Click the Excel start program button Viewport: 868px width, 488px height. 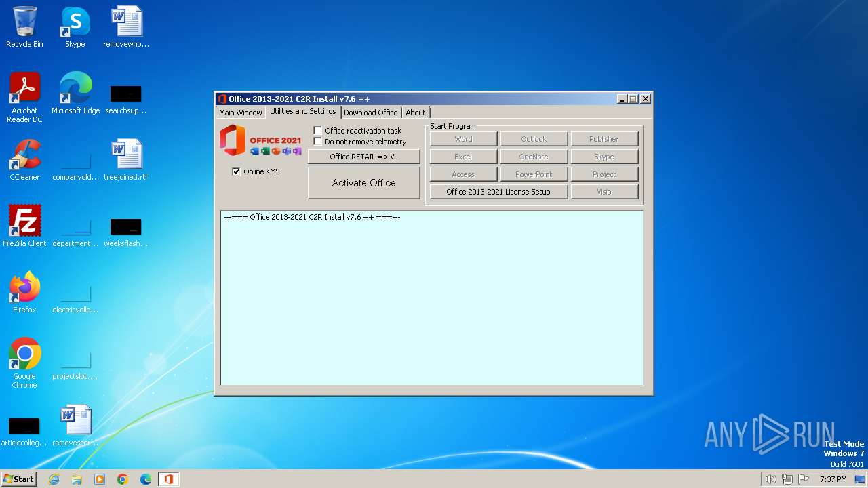pyautogui.click(x=463, y=157)
